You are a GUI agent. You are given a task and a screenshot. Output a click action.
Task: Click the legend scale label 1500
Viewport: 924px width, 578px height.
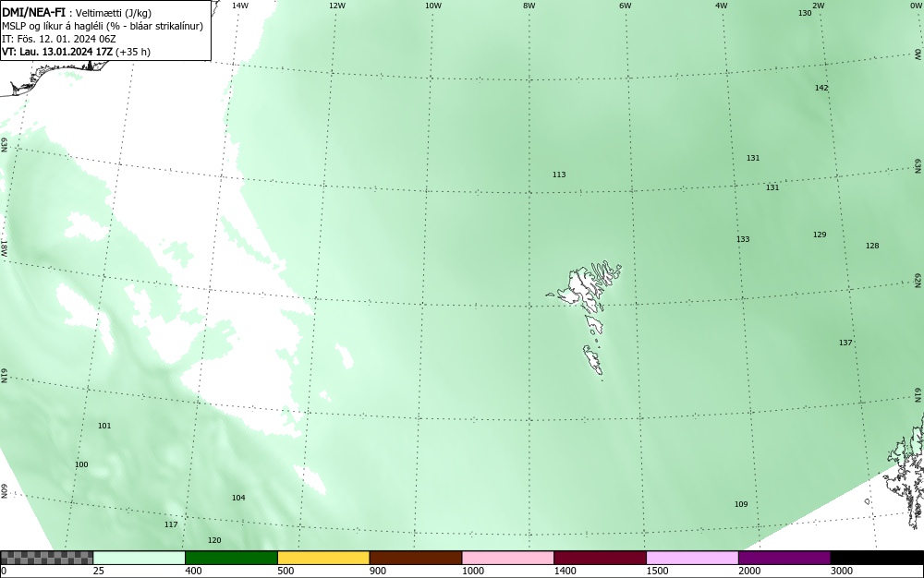(657, 571)
